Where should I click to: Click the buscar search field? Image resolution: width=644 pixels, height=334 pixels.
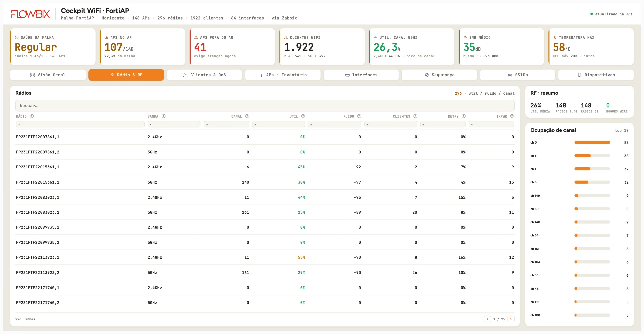click(265, 106)
